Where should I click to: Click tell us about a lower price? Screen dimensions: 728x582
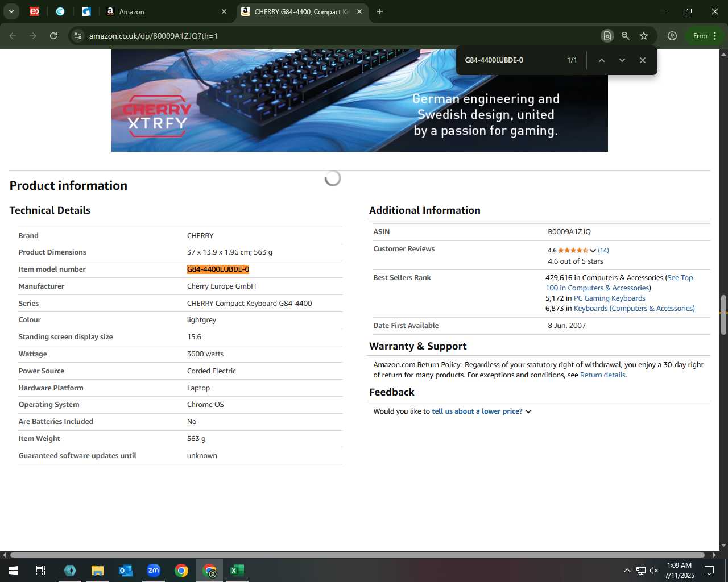point(477,411)
